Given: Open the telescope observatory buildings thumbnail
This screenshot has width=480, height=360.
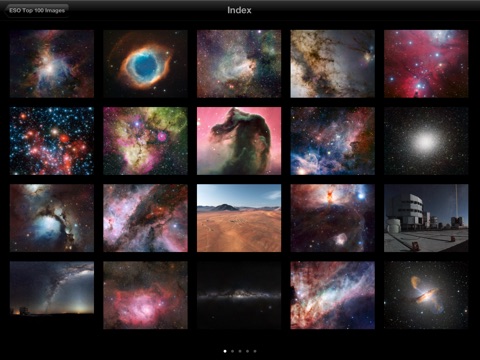Looking at the screenshot, I should (426, 218).
